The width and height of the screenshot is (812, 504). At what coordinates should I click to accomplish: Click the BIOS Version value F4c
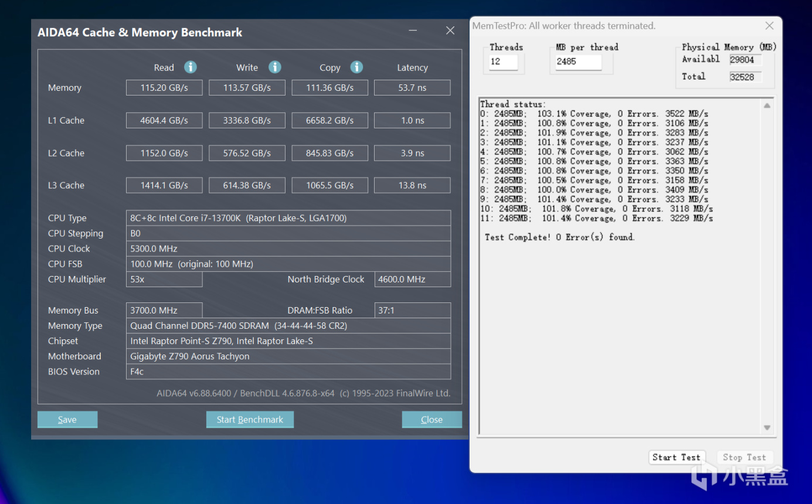[x=288, y=372]
